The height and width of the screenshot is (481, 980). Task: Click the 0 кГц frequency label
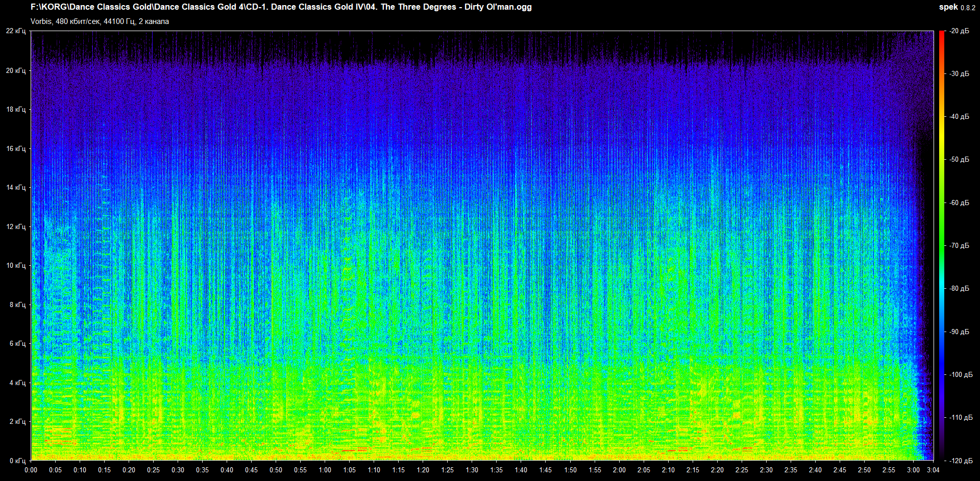point(17,461)
